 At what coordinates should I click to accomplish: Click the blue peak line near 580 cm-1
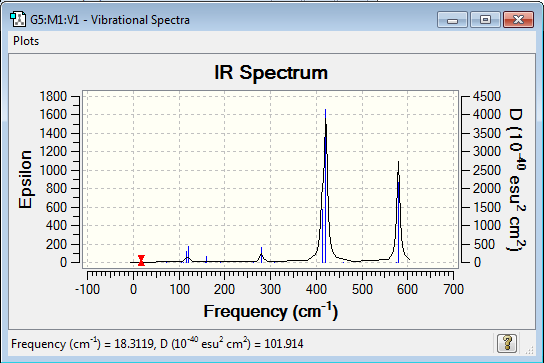(398, 222)
